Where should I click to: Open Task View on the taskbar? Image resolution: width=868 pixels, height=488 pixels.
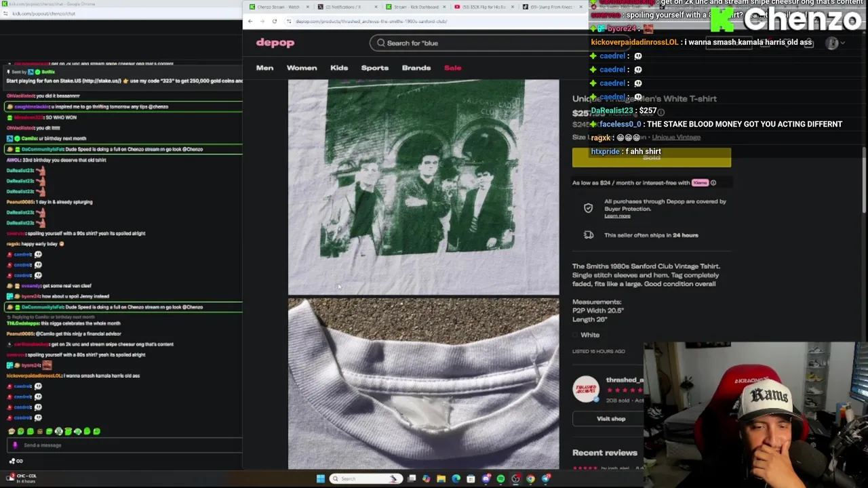point(412,479)
